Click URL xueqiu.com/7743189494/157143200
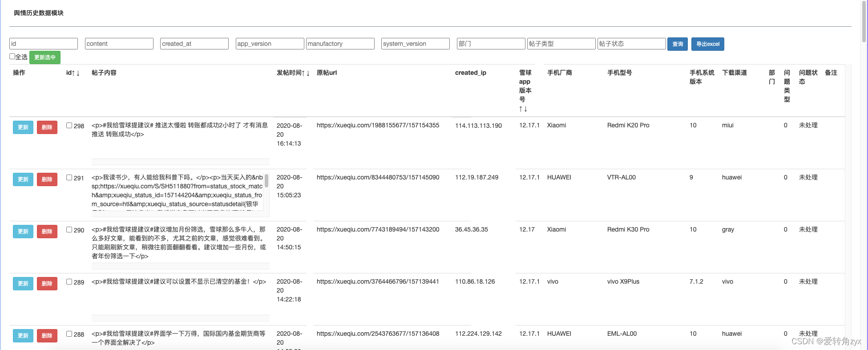This screenshot has width=868, height=350. coord(378,230)
